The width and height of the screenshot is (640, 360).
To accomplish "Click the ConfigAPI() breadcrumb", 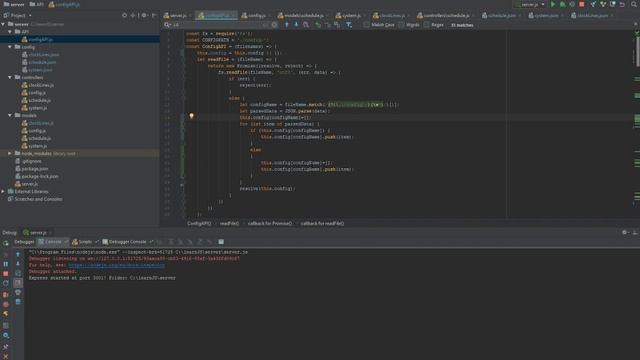I will (x=199, y=223).
